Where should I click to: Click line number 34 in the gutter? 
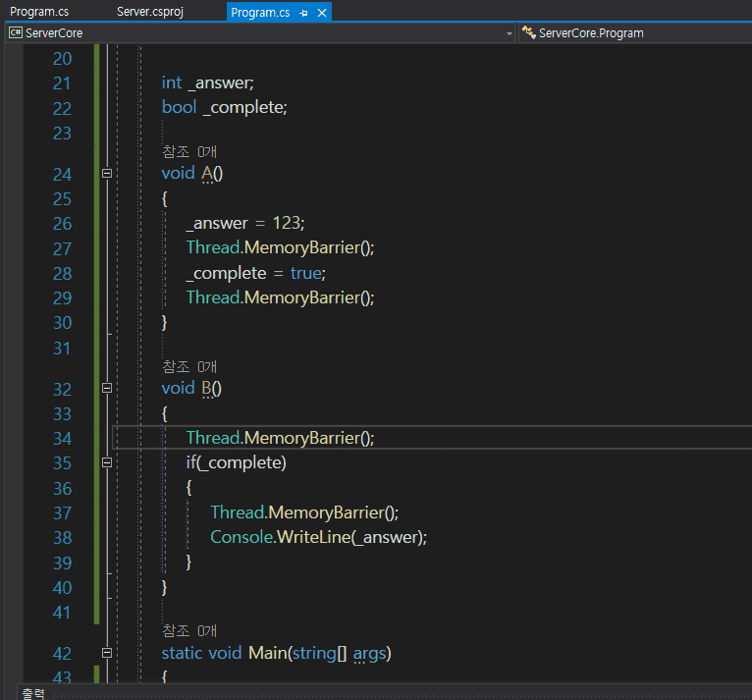pos(62,439)
